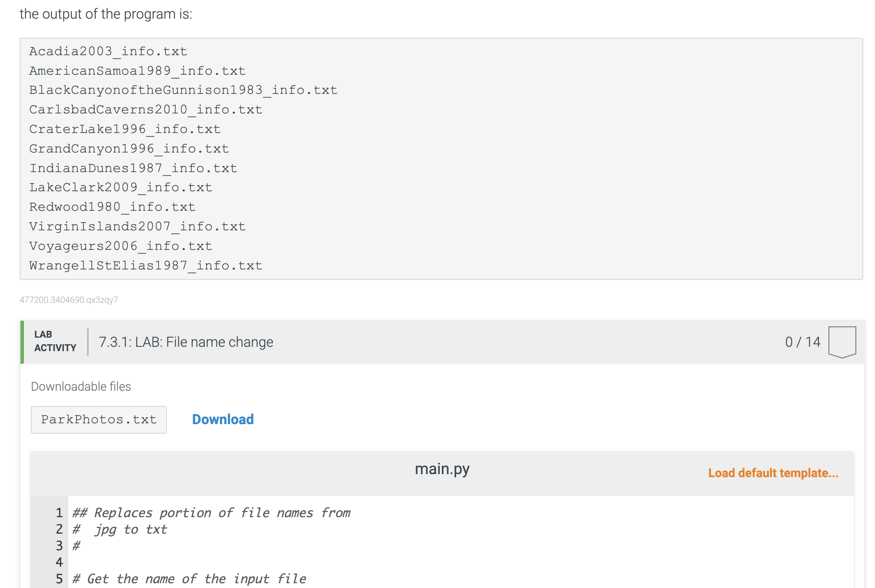
Task: Click the 477200.3404690.qx3zqy7 identifier text
Action: [69, 300]
